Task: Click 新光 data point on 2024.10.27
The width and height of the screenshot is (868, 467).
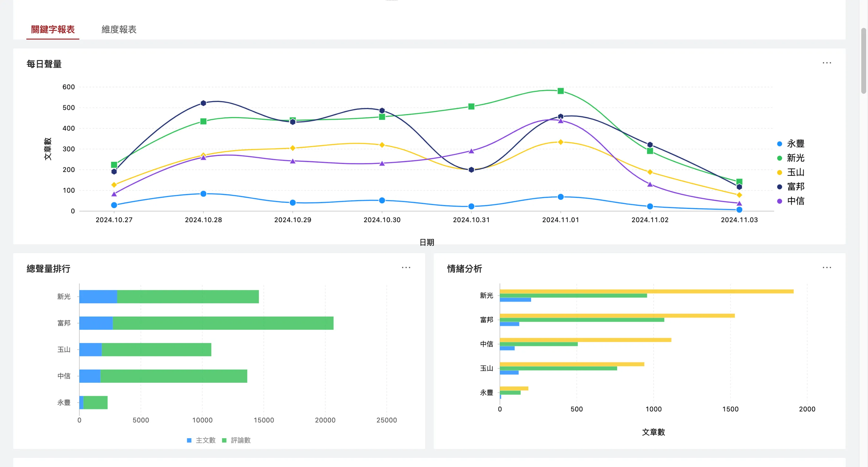Action: coord(114,165)
